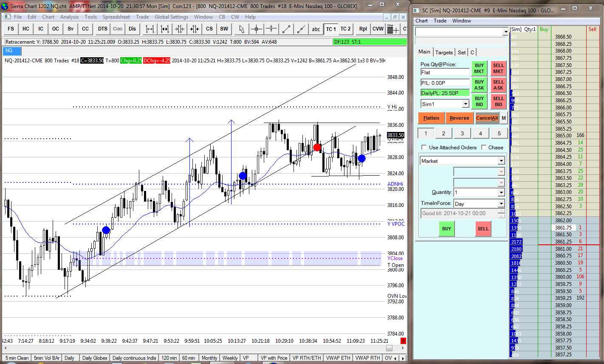
Task: Click the bold expand bar spacing icon
Action: tap(165, 29)
